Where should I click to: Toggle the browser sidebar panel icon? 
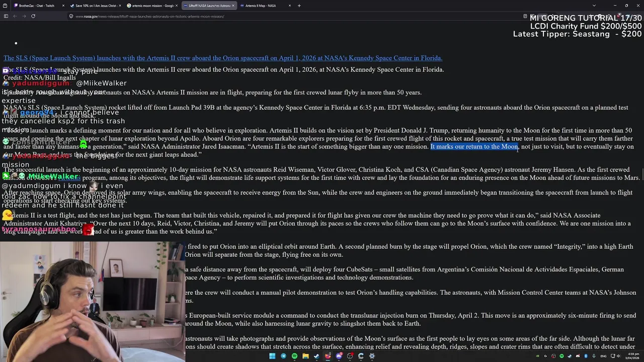(6, 16)
